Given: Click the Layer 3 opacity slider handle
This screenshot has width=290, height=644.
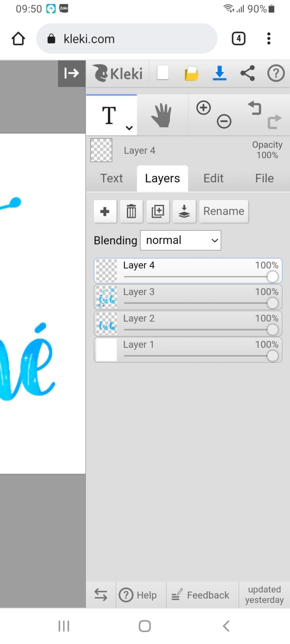Looking at the screenshot, I should pyautogui.click(x=272, y=303).
